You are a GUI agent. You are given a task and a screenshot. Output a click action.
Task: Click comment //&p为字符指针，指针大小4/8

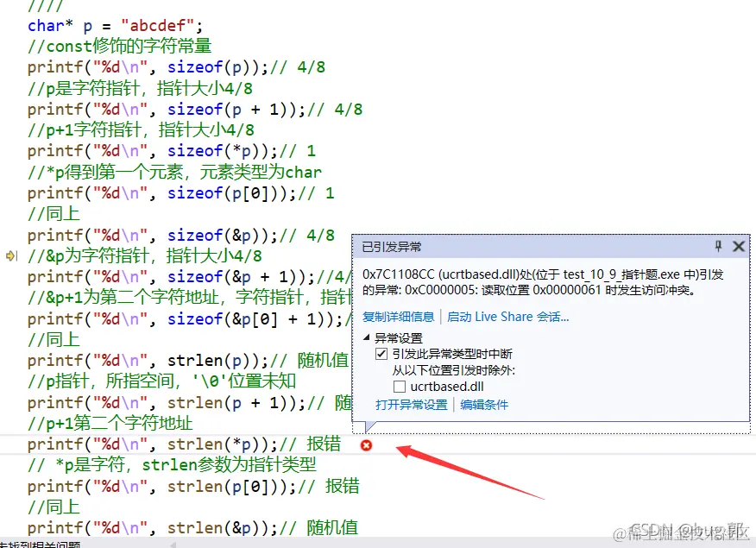145,256
